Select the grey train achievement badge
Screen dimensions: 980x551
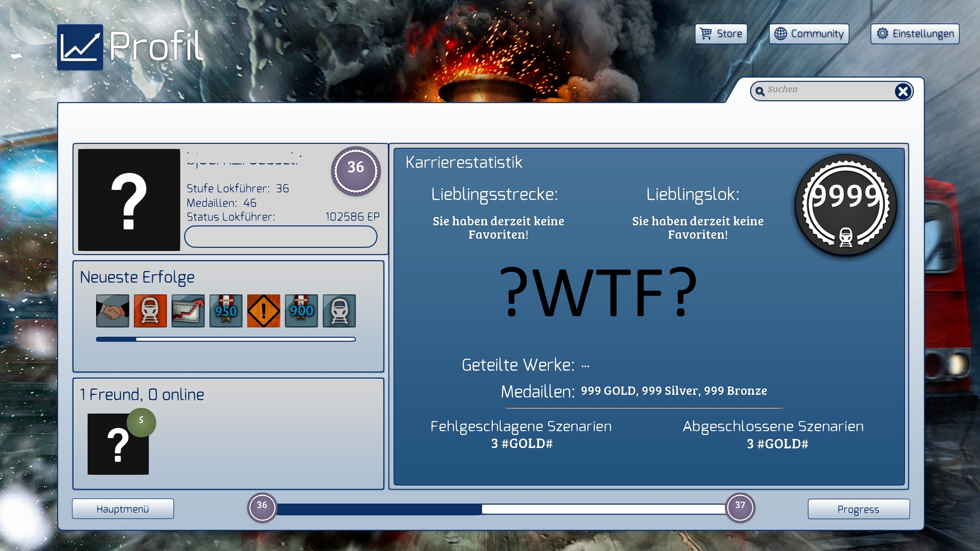(339, 311)
